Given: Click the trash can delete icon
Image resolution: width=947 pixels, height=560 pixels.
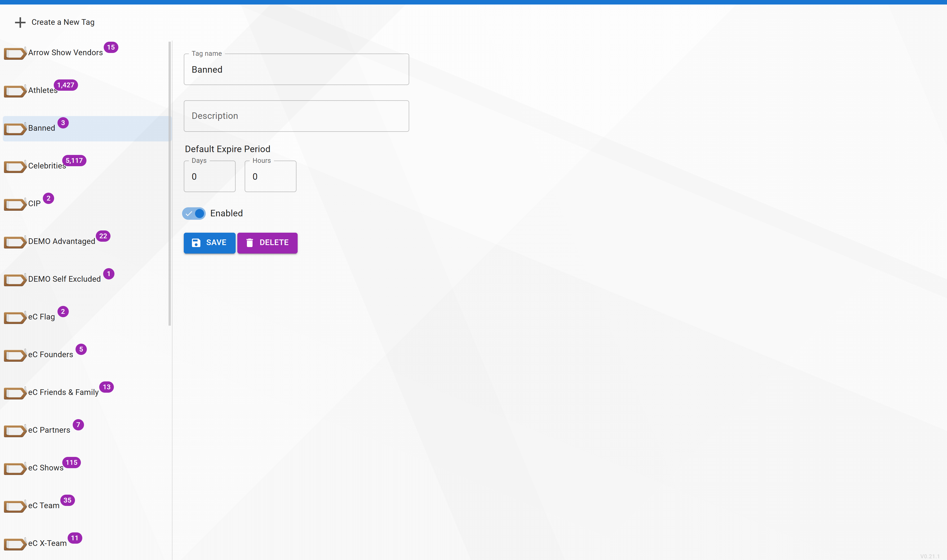Looking at the screenshot, I should point(249,243).
